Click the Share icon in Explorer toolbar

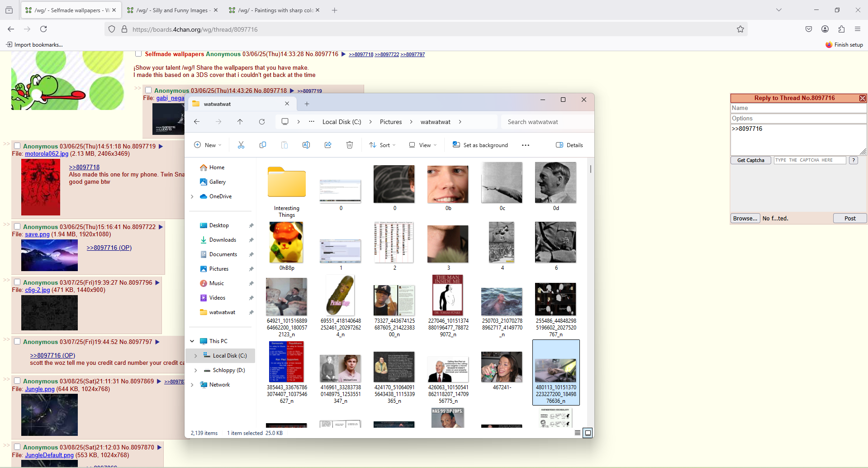[x=328, y=145]
